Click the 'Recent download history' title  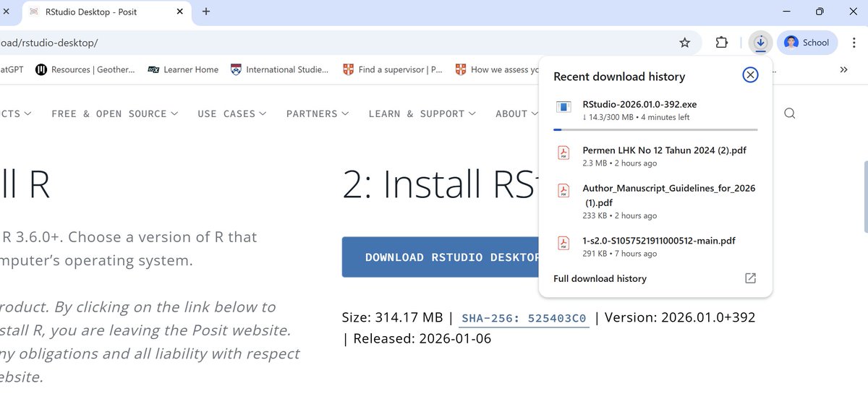pyautogui.click(x=619, y=77)
